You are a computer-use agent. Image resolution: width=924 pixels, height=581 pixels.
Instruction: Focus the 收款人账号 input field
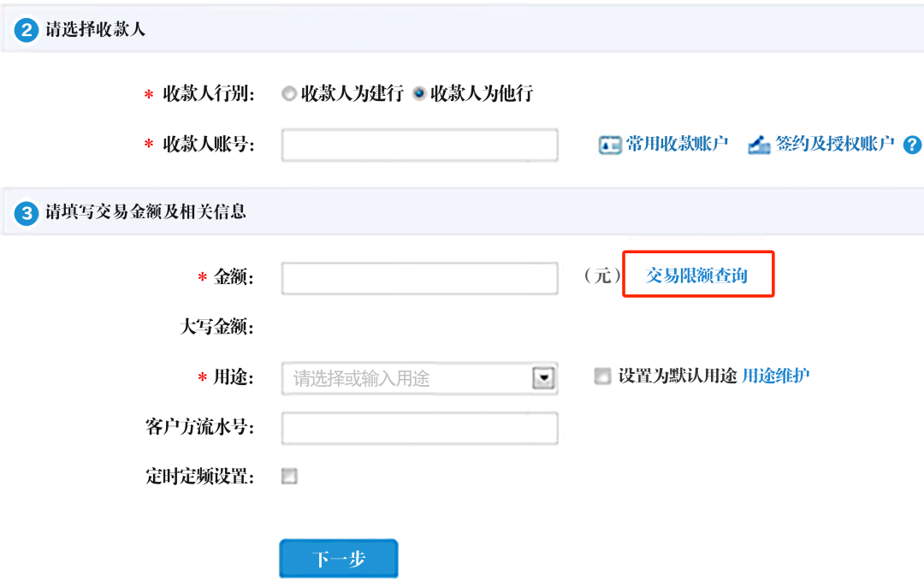[x=419, y=145]
